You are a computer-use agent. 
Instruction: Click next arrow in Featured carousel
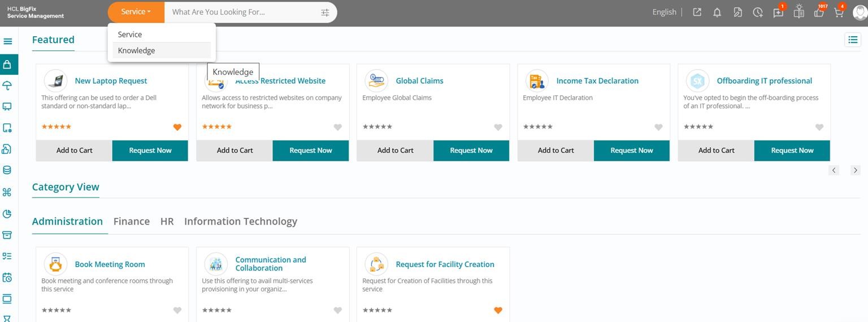click(855, 170)
